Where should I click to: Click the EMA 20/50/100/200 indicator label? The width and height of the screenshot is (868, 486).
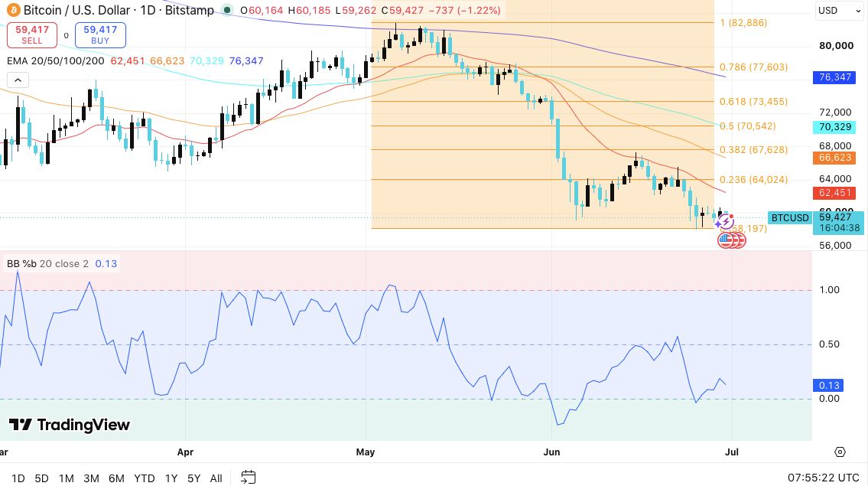pyautogui.click(x=55, y=61)
